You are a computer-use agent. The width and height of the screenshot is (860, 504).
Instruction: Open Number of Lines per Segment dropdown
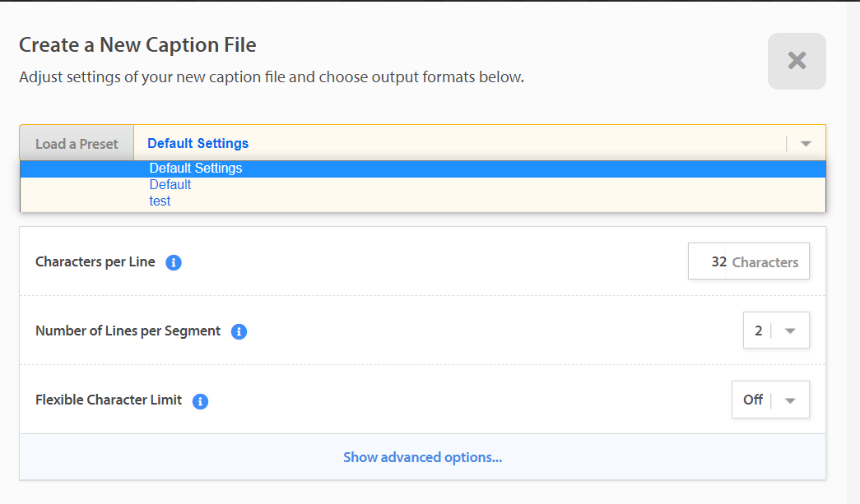point(775,331)
